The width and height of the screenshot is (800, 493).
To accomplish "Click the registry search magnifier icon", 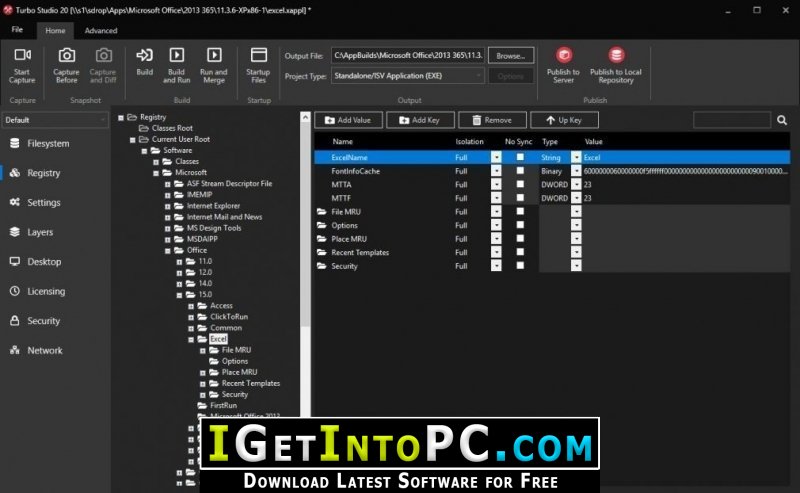I will click(x=782, y=120).
